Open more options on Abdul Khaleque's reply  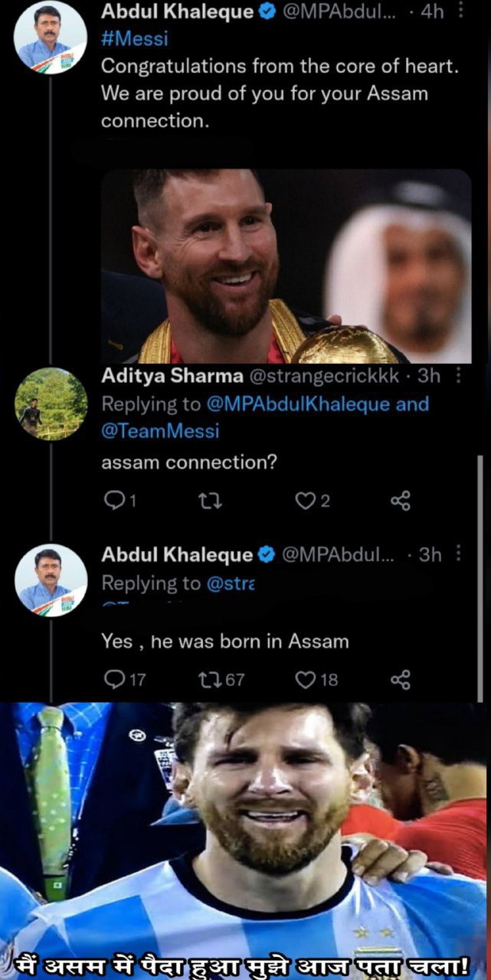[459, 554]
